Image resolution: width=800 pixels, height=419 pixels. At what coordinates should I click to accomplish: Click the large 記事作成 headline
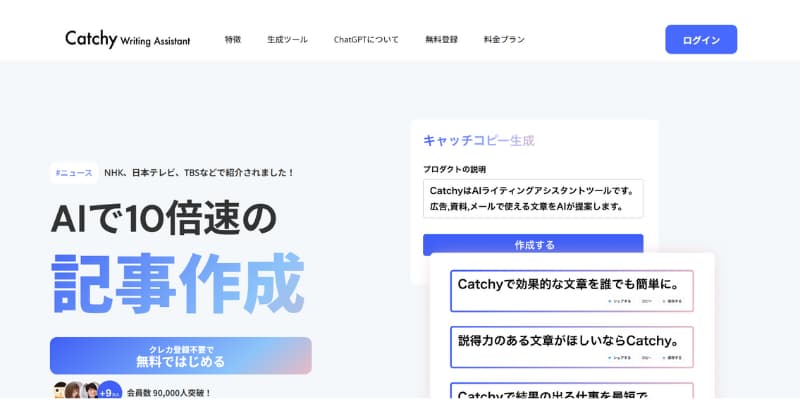[178, 283]
